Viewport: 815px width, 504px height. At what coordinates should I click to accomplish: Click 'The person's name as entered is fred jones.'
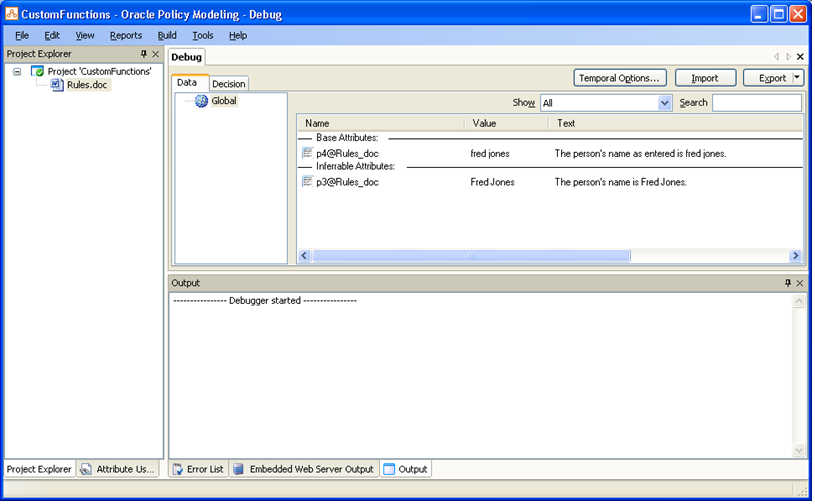pos(640,153)
